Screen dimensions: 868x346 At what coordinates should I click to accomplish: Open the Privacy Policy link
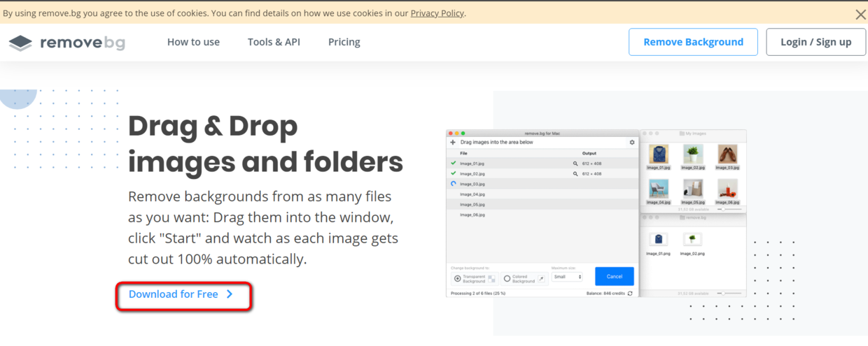pos(437,13)
